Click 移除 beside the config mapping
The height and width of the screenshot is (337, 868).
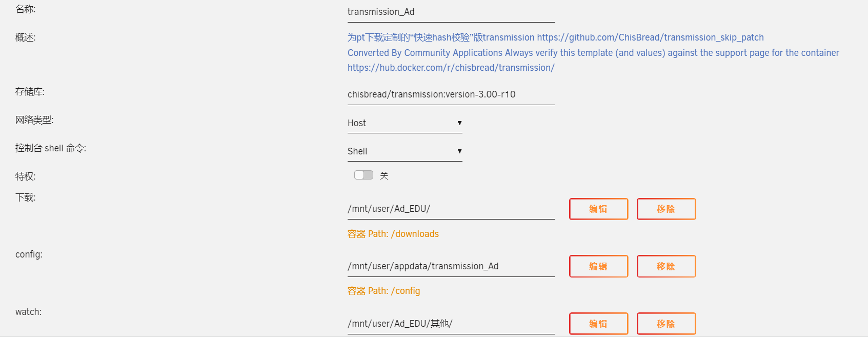click(x=665, y=266)
